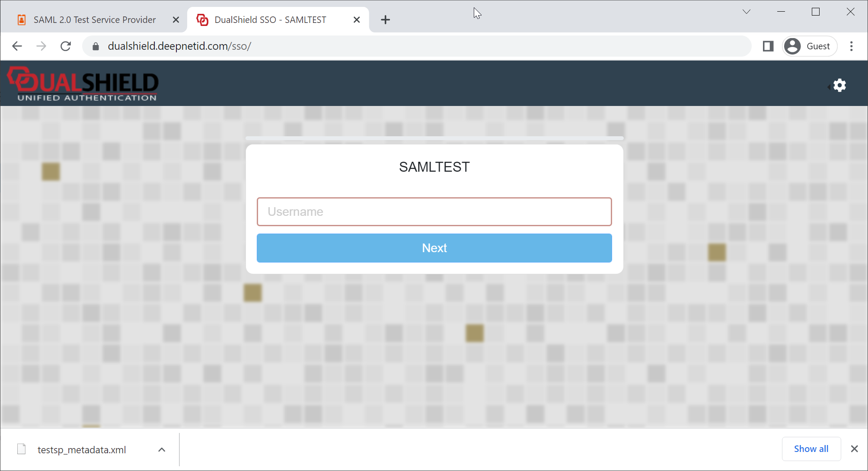
Task: Open the tab search dropdown
Action: coord(746,12)
